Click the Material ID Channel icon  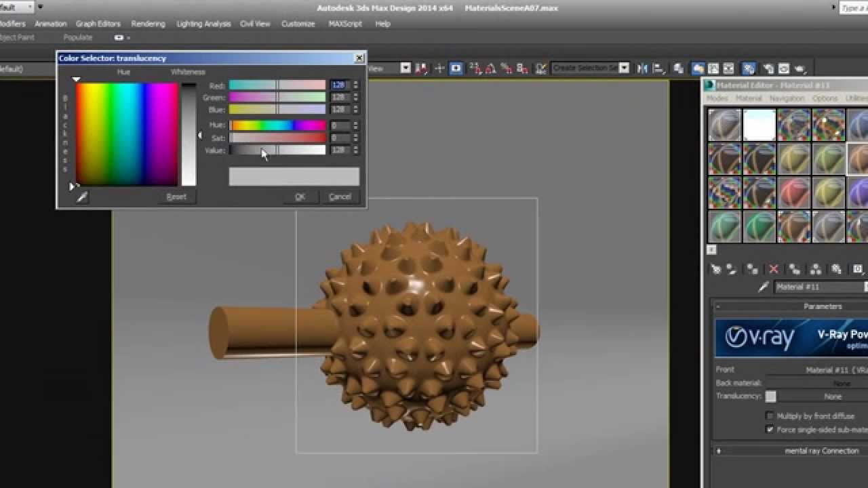[858, 269]
